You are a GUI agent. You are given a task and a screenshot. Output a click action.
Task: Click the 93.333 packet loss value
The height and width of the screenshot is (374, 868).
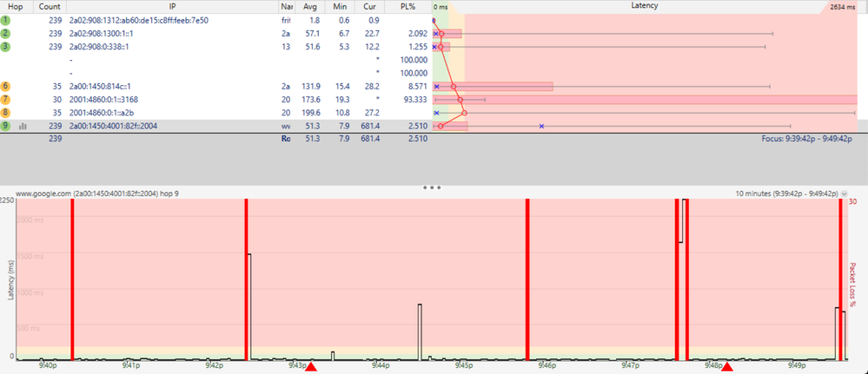coord(414,100)
